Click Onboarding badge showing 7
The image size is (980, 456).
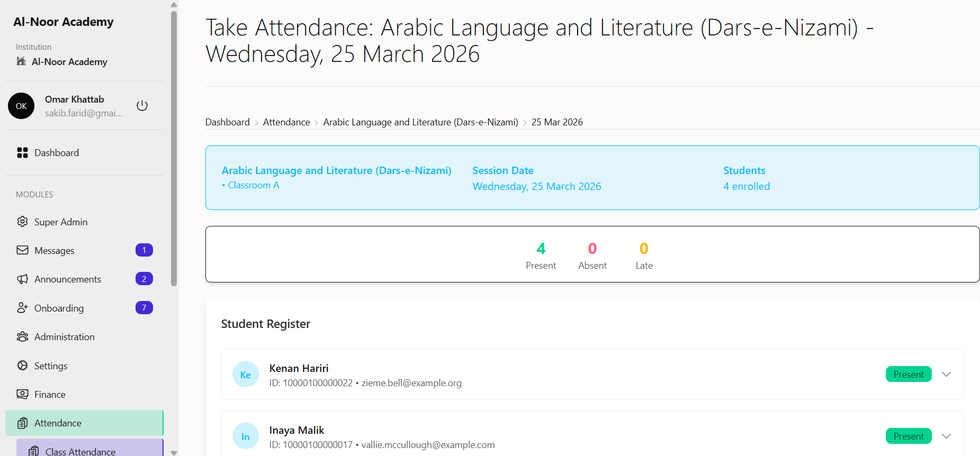(x=144, y=308)
